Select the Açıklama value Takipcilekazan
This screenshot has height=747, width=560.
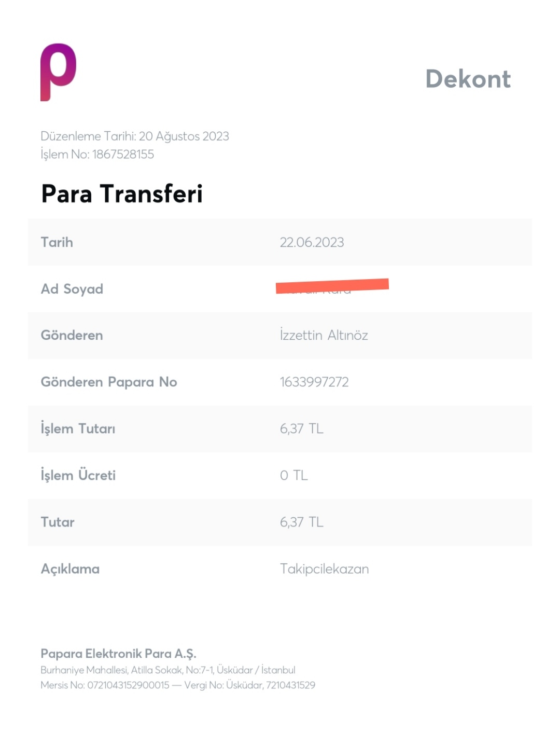pos(325,569)
